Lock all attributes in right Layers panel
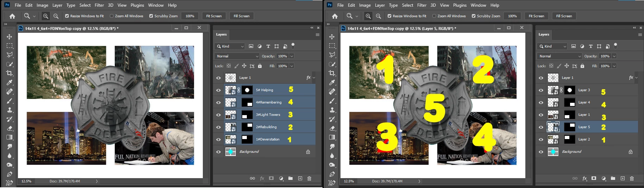 tap(582, 66)
